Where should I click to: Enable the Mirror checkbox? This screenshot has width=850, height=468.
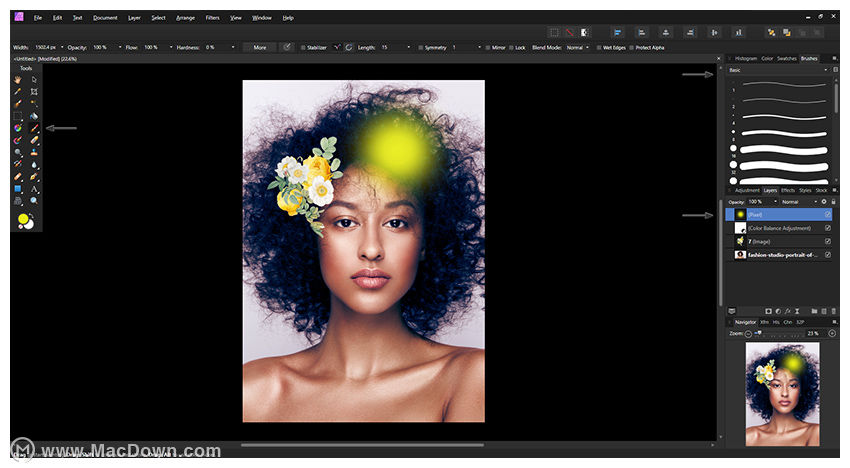tap(488, 48)
